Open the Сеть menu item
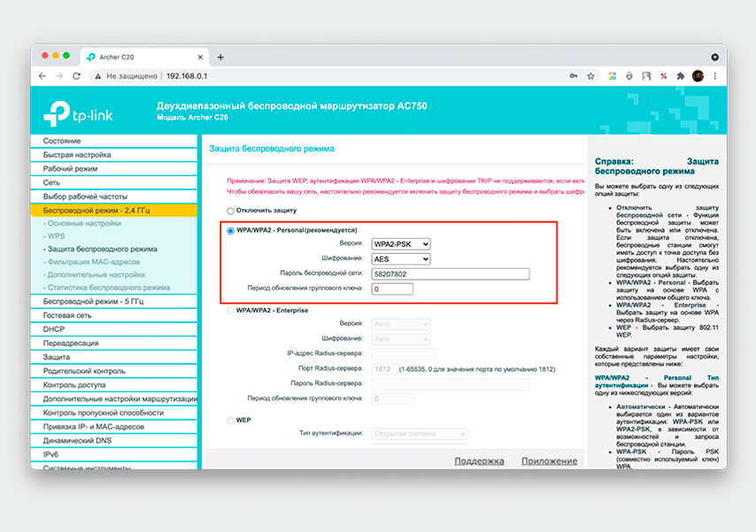Viewport: 756px width, 532px height. pyautogui.click(x=114, y=183)
